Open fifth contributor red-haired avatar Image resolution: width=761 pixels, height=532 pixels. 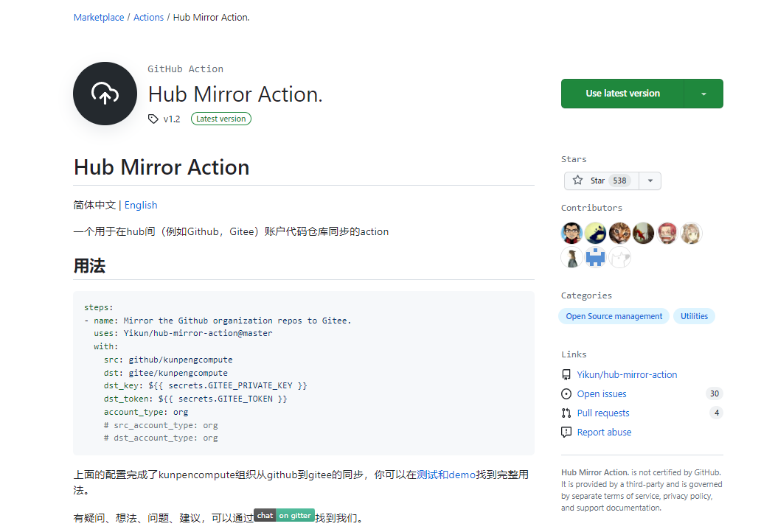[667, 234]
